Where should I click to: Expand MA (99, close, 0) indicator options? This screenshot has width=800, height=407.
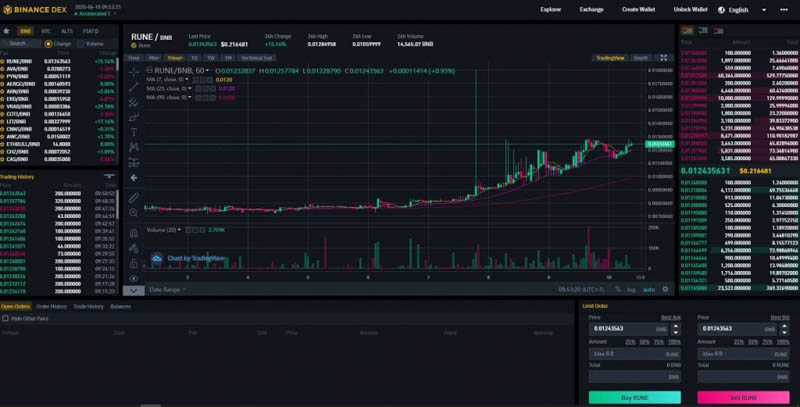pos(190,97)
